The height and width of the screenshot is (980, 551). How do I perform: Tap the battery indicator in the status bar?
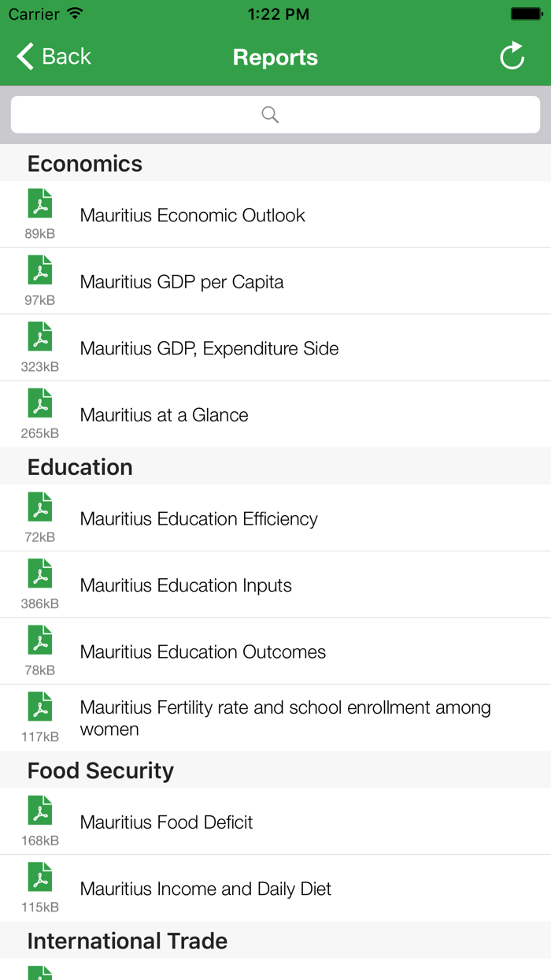526,13
